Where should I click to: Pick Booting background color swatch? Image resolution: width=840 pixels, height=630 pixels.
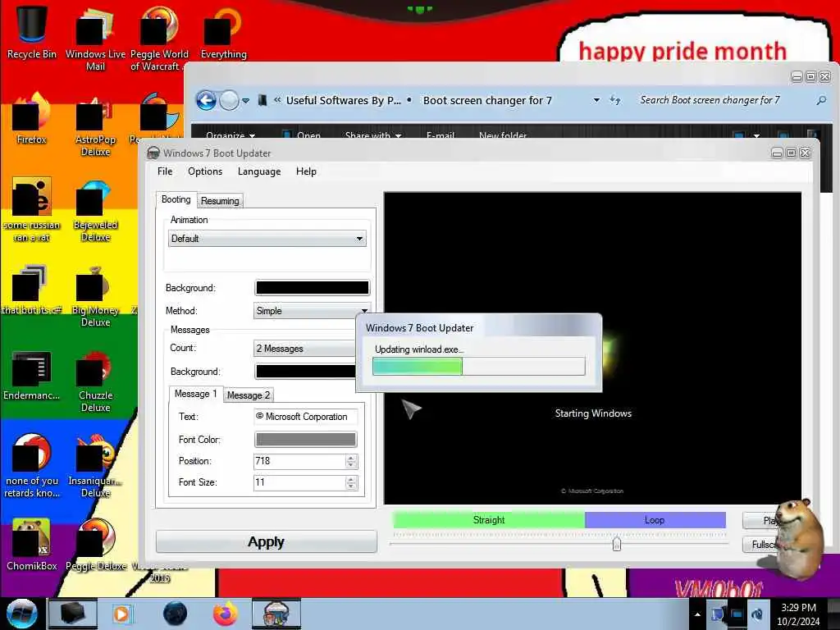pyautogui.click(x=312, y=288)
